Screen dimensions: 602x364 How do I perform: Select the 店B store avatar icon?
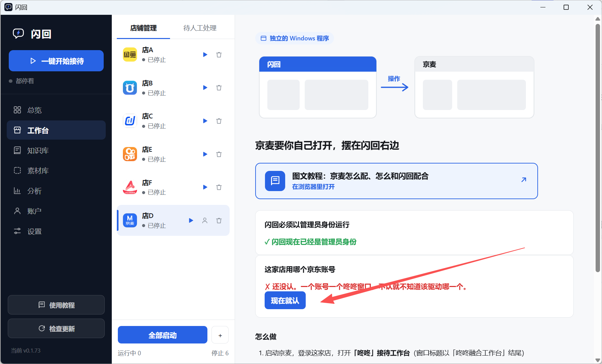(x=130, y=87)
